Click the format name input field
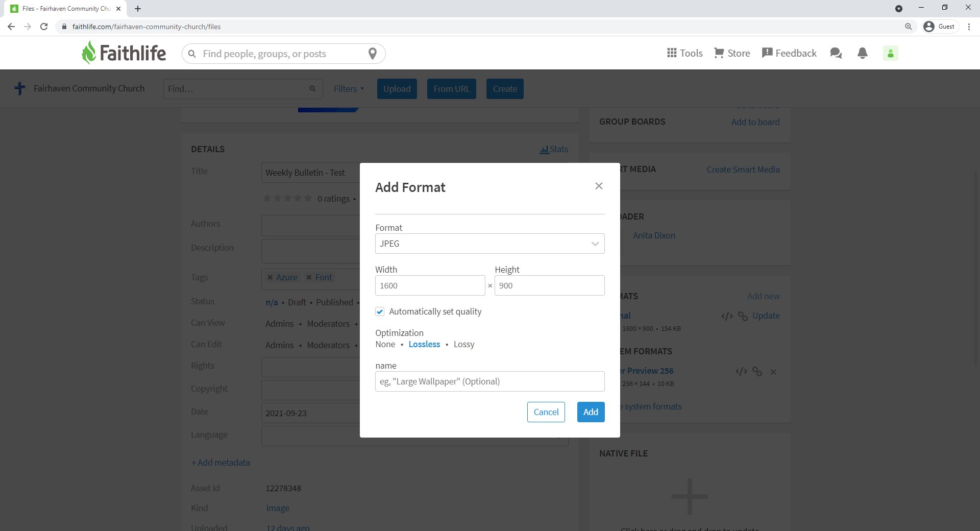Screen dimensions: 980x531 [489, 381]
